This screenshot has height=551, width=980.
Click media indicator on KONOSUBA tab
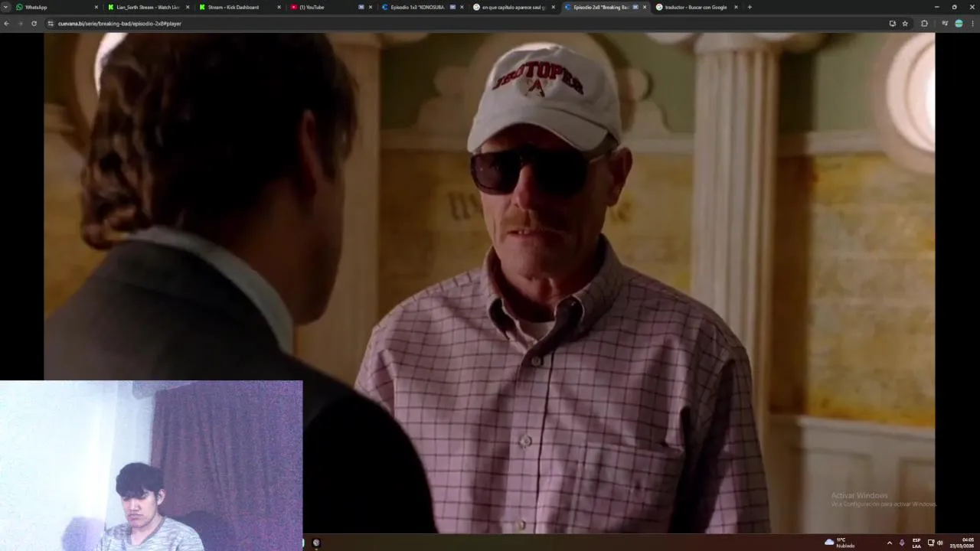[452, 7]
